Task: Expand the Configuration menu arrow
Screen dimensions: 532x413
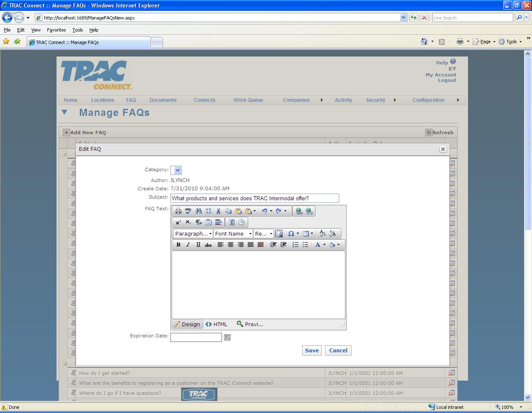Action: pos(458,100)
